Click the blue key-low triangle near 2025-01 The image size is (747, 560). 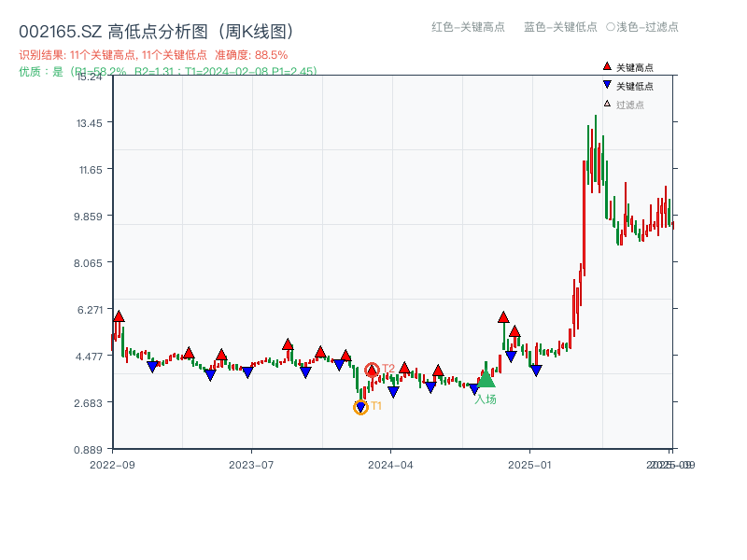click(x=535, y=371)
